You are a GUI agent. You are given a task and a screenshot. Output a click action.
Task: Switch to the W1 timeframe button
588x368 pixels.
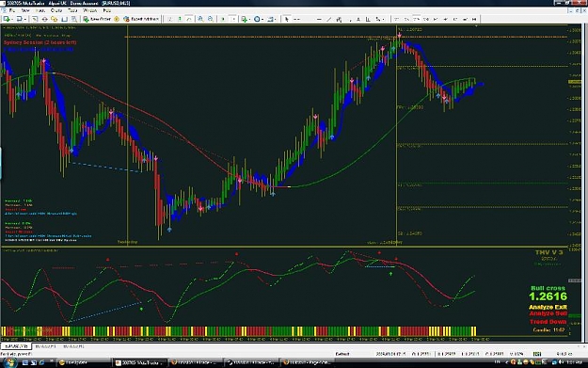[x=465, y=19]
